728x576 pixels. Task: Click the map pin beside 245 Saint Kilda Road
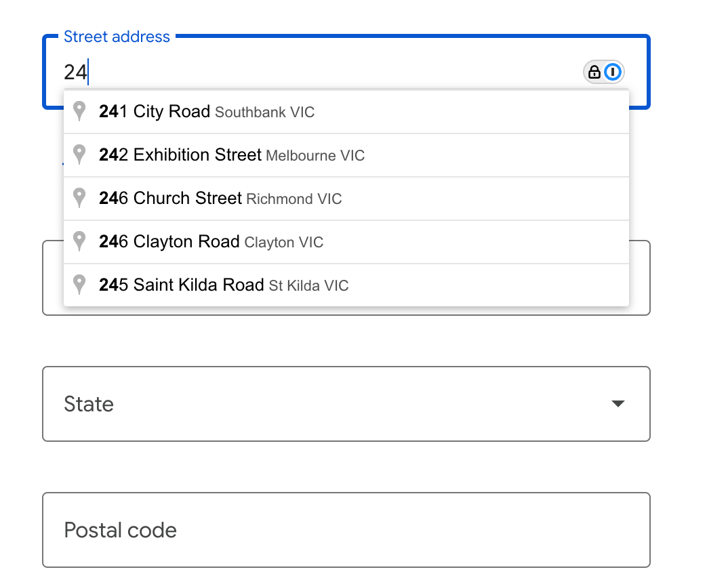pos(79,285)
